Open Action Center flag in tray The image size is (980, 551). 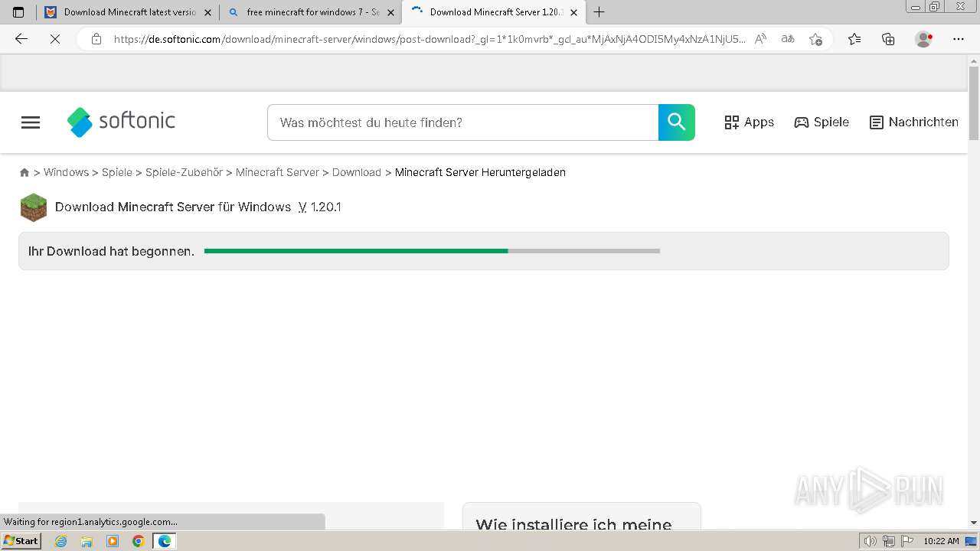point(907,541)
